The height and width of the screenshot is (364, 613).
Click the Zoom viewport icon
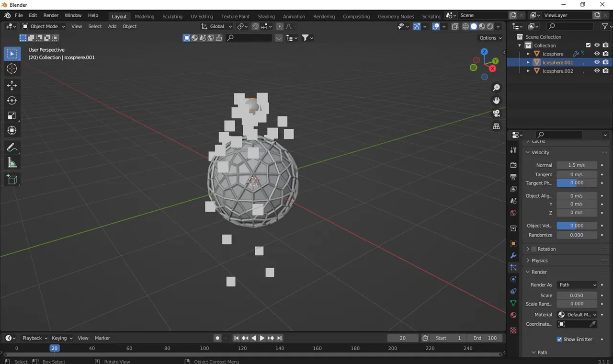point(497,88)
